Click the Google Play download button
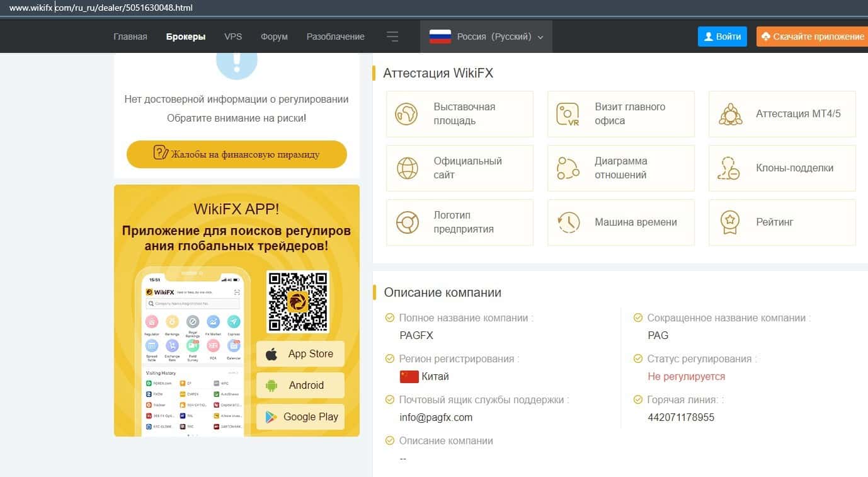 [300, 417]
